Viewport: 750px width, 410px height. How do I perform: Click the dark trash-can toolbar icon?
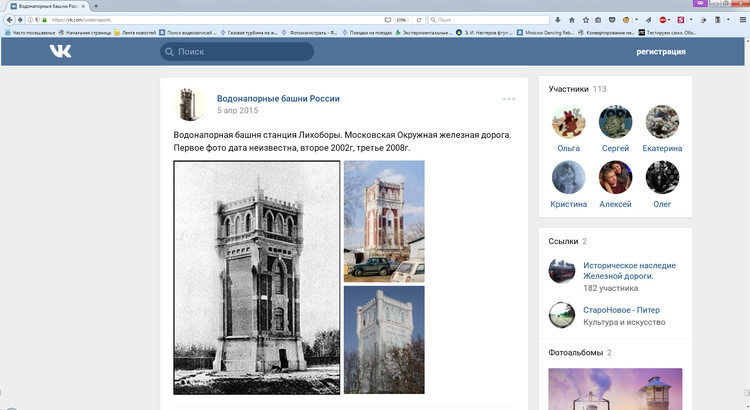point(717,20)
